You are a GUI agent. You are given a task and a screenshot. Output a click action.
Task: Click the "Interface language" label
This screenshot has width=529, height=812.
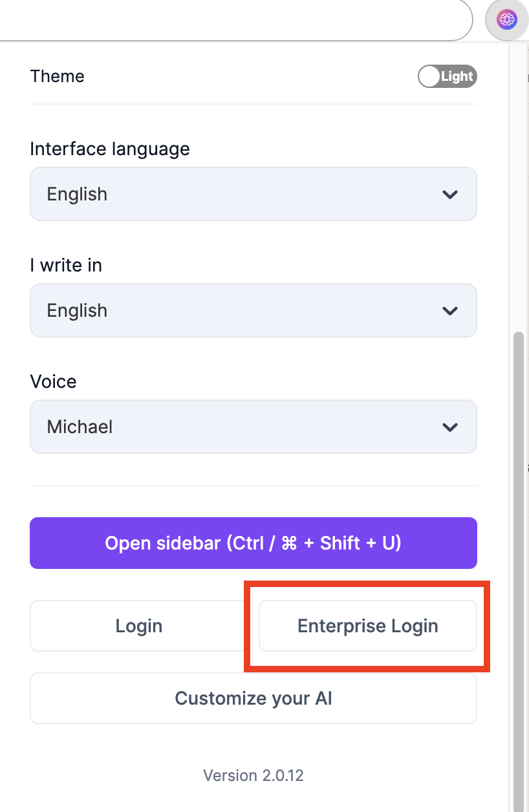point(110,149)
